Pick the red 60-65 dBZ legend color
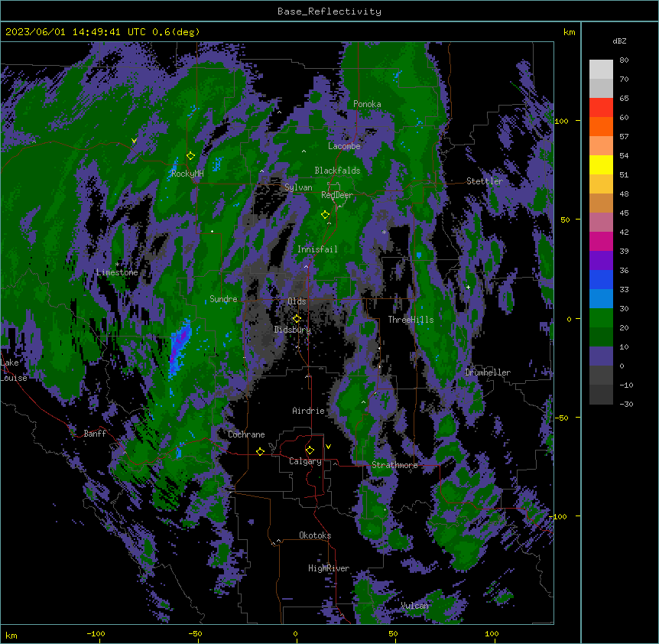 [601, 108]
